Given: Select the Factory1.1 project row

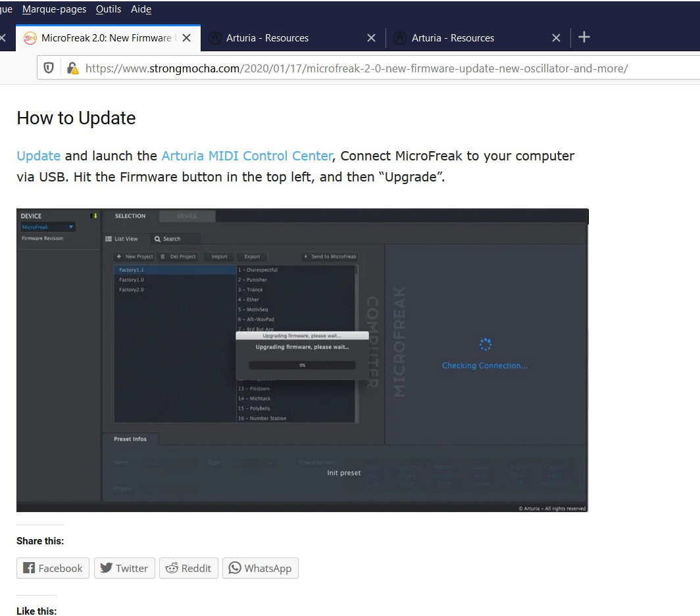Looking at the screenshot, I should pos(175,270).
